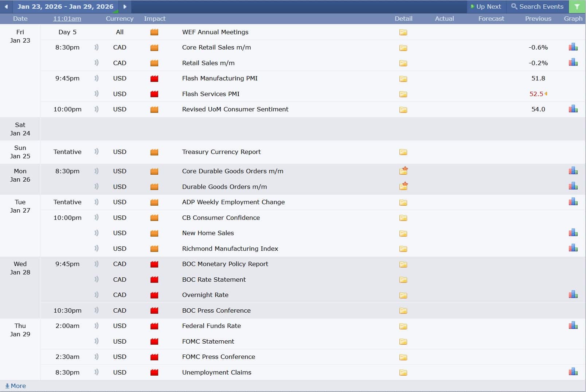
Task: Select the FOMC Press Conference event row
Action: [219, 357]
